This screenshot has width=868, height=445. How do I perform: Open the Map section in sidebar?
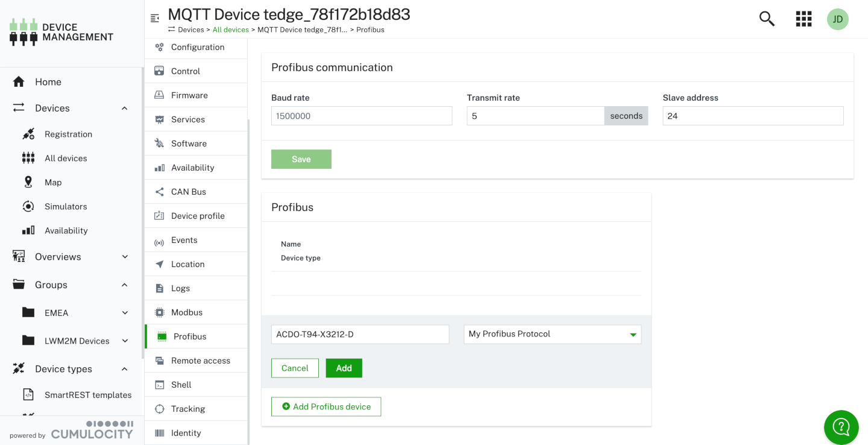pyautogui.click(x=53, y=181)
